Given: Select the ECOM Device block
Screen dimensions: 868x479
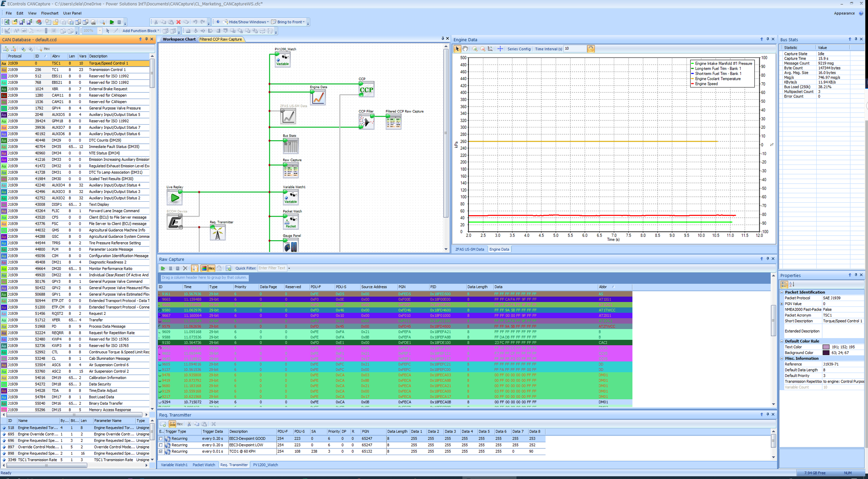Looking at the screenshot, I should pyautogui.click(x=175, y=222).
